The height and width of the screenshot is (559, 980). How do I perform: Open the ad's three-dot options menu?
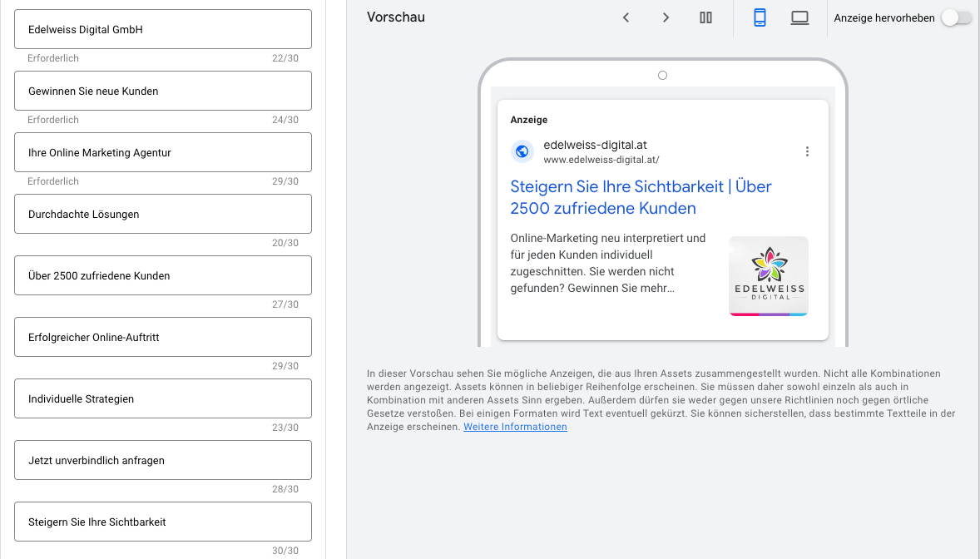(807, 151)
